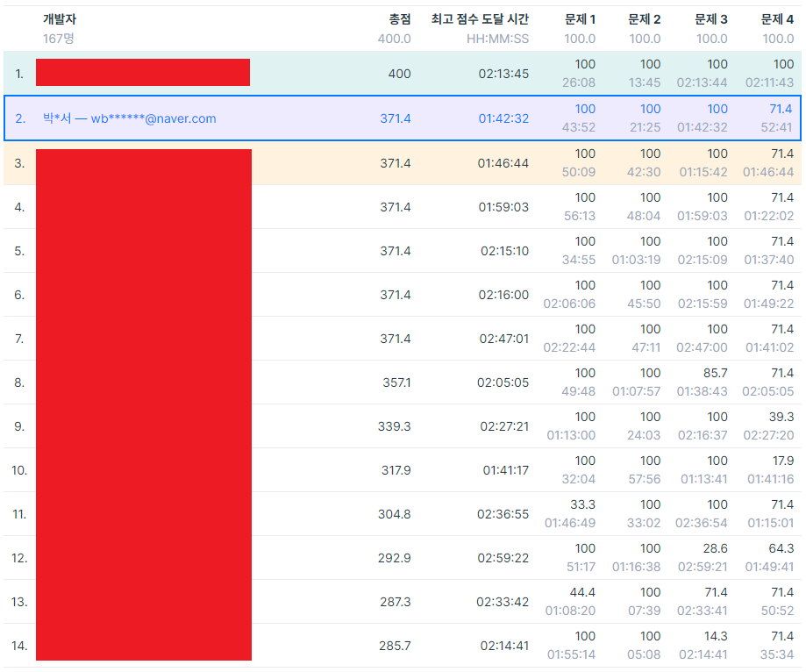806x672 pixels.
Task: Select the rank number 14.
Action: 19,646
